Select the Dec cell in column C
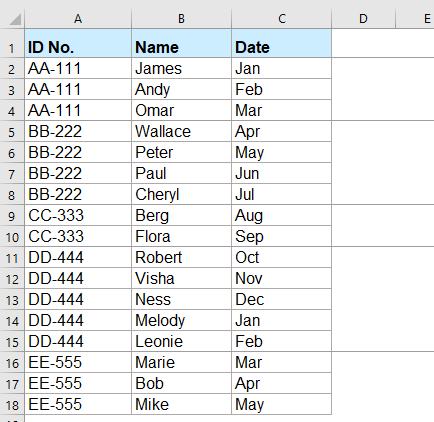Screen dimensions: 434x422 tap(282, 299)
